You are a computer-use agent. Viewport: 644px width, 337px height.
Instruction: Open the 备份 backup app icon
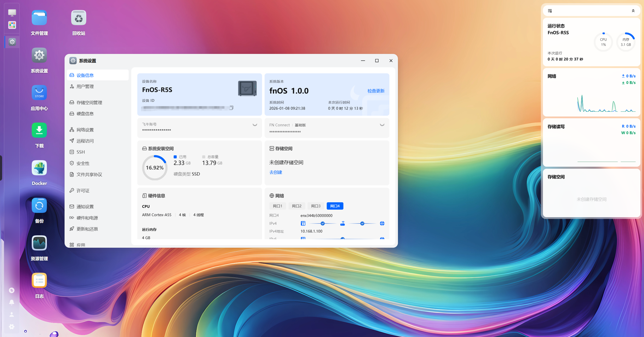coord(39,206)
